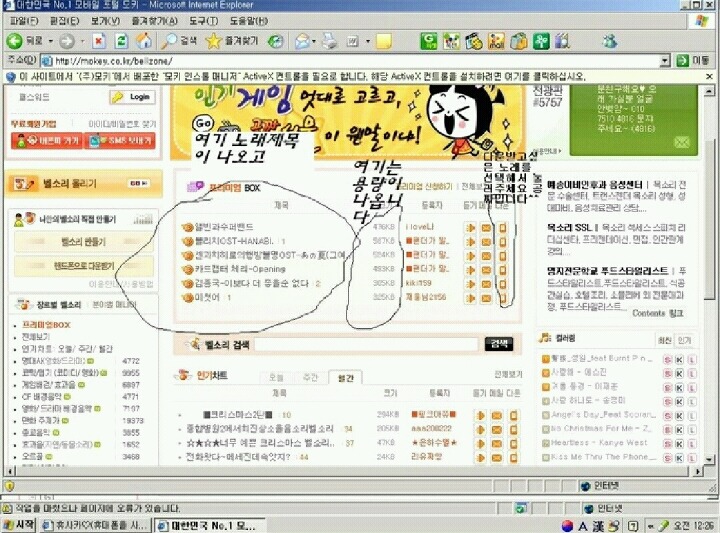Click the Mail envelope toolbar icon
720x533 pixels.
point(302,41)
